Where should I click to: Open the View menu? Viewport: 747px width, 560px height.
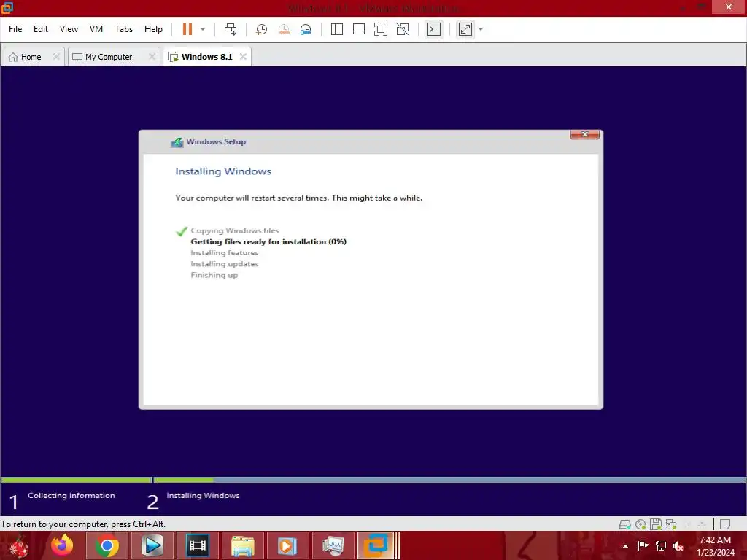click(69, 29)
